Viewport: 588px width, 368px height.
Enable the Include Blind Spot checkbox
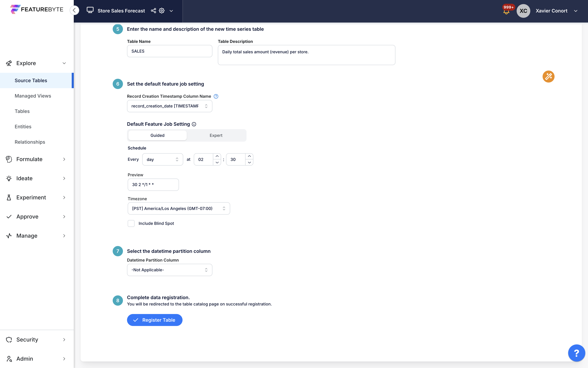click(131, 223)
